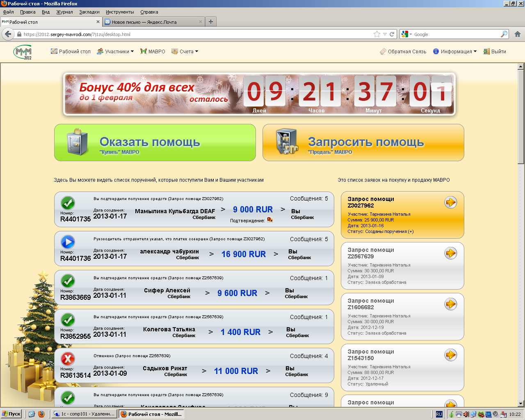Click the page vertical scrollbar thumb
This screenshot has width=525, height=420.
click(521, 117)
